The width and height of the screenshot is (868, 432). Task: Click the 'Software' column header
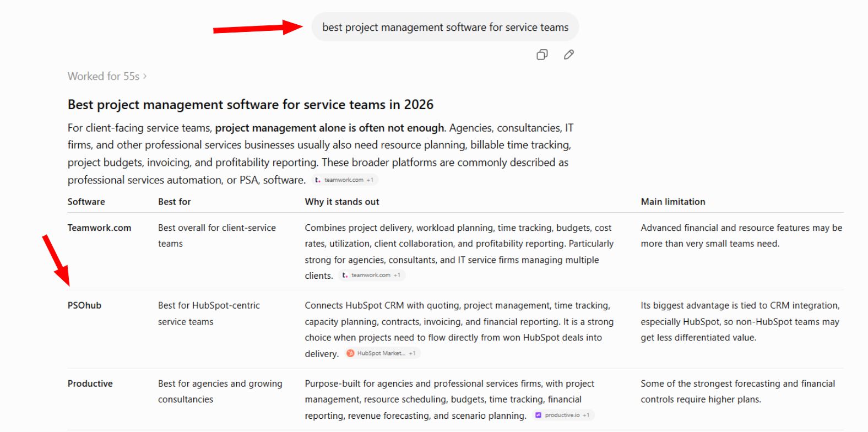click(86, 202)
